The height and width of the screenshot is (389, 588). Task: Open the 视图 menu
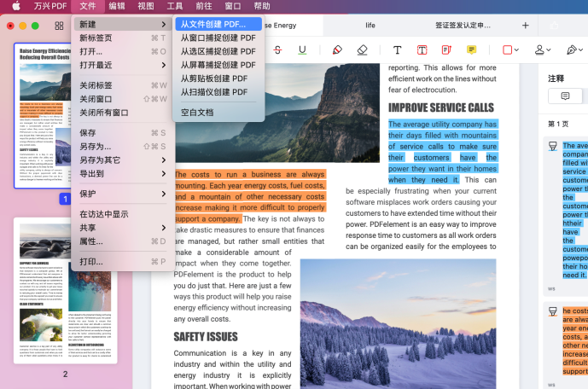coord(146,6)
